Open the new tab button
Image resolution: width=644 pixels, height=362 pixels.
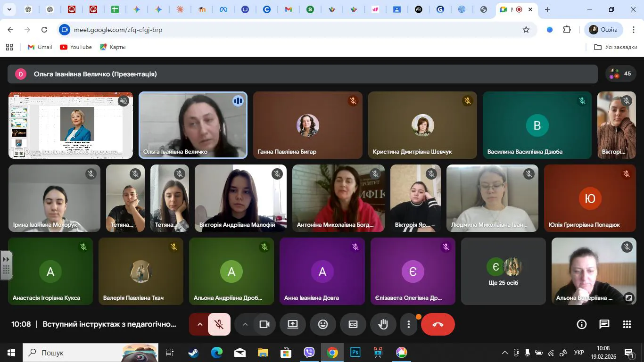click(547, 9)
